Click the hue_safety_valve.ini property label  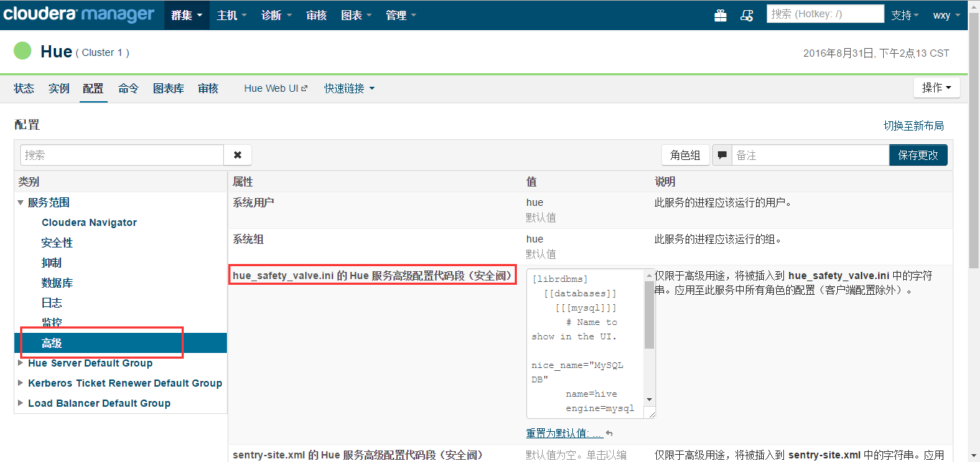click(x=373, y=275)
